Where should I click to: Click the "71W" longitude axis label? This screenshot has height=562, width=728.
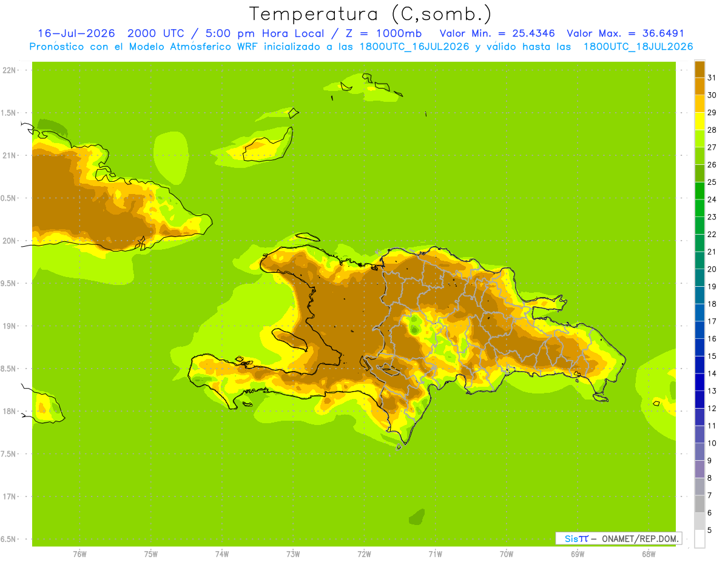pos(435,554)
